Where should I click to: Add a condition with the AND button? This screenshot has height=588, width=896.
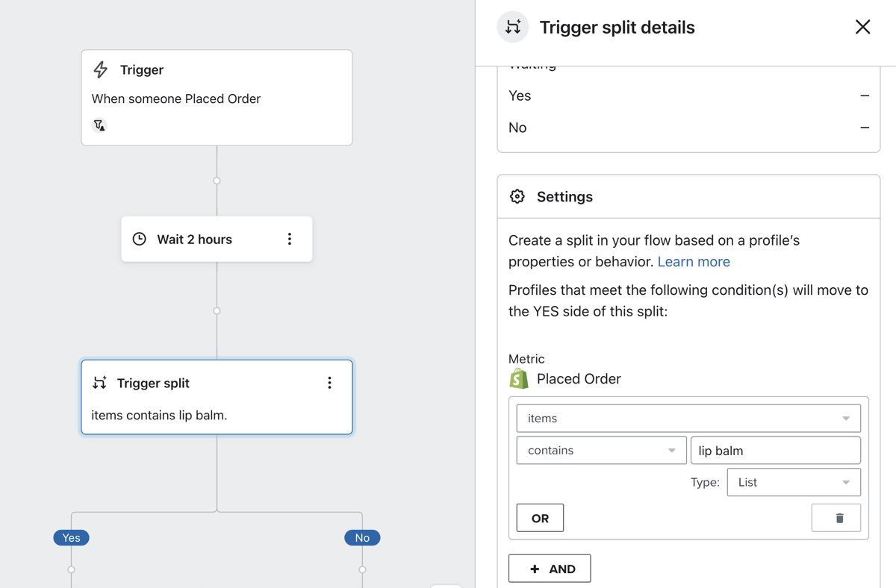[x=550, y=568]
